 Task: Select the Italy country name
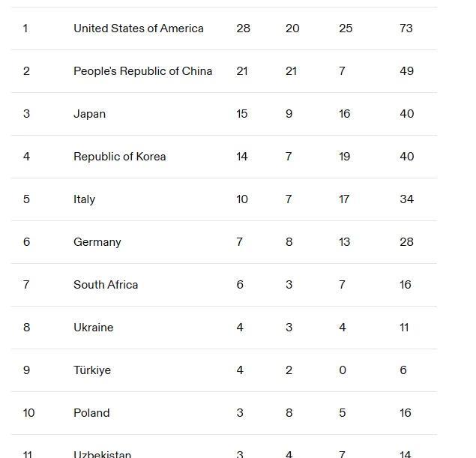84,199
